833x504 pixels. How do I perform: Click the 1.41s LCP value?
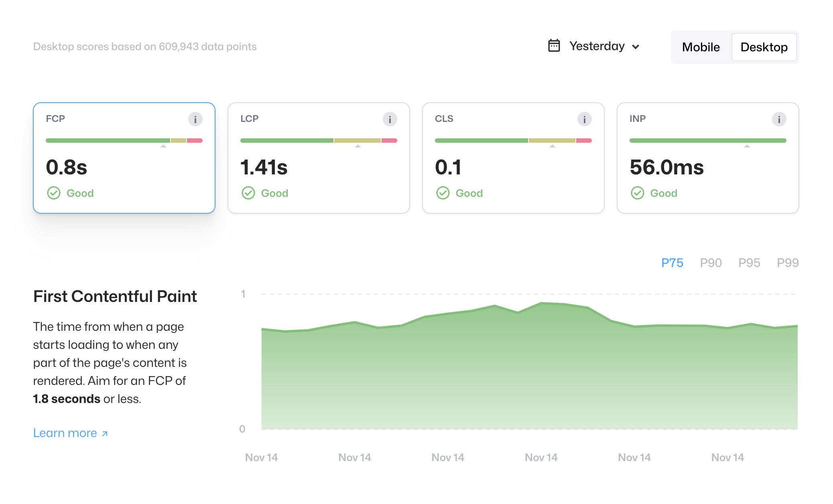[x=264, y=167]
